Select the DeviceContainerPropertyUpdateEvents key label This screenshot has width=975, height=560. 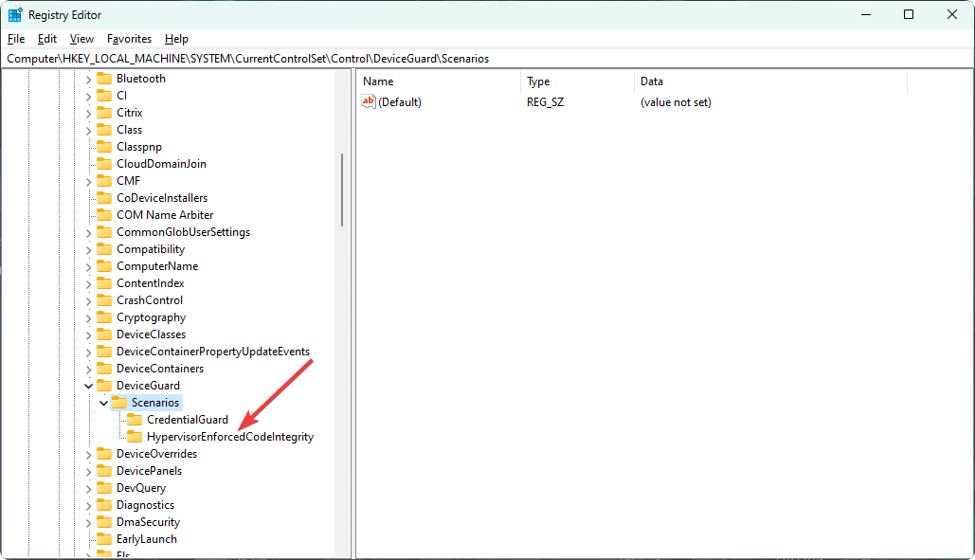point(213,352)
